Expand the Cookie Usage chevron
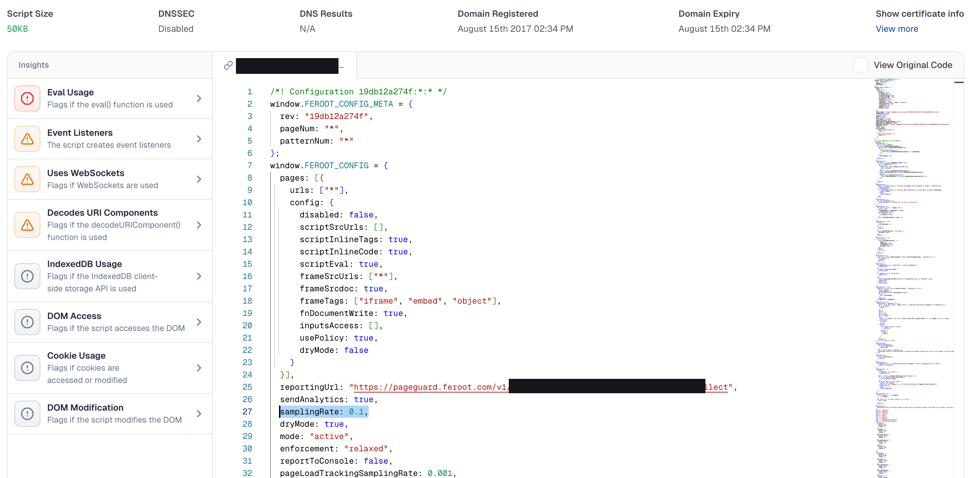 pos(199,368)
